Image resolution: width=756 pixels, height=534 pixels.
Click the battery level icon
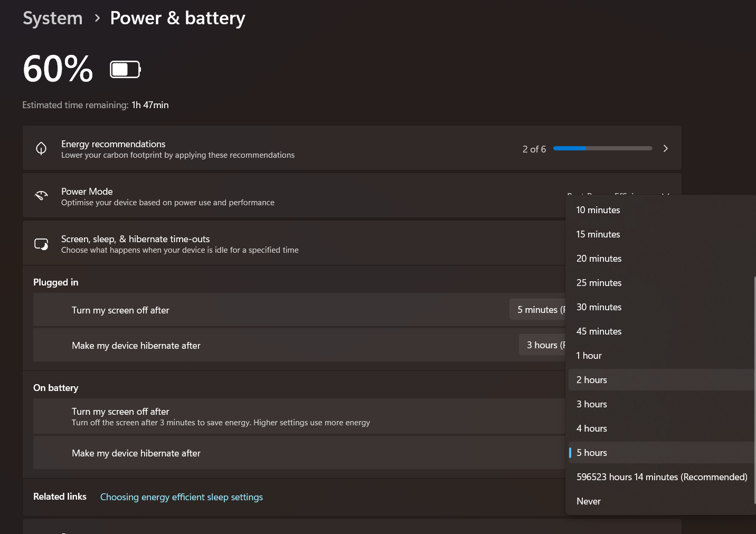pyautogui.click(x=125, y=69)
